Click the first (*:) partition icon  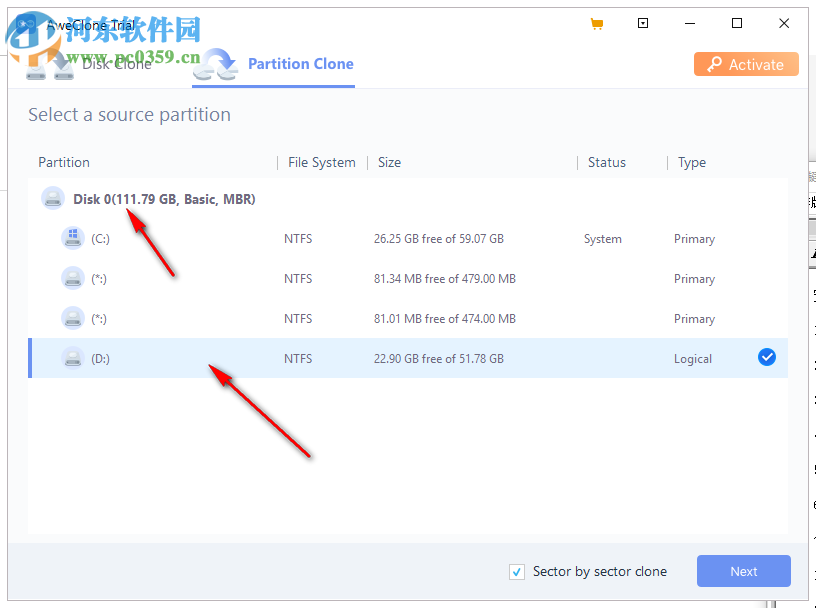tap(72, 278)
